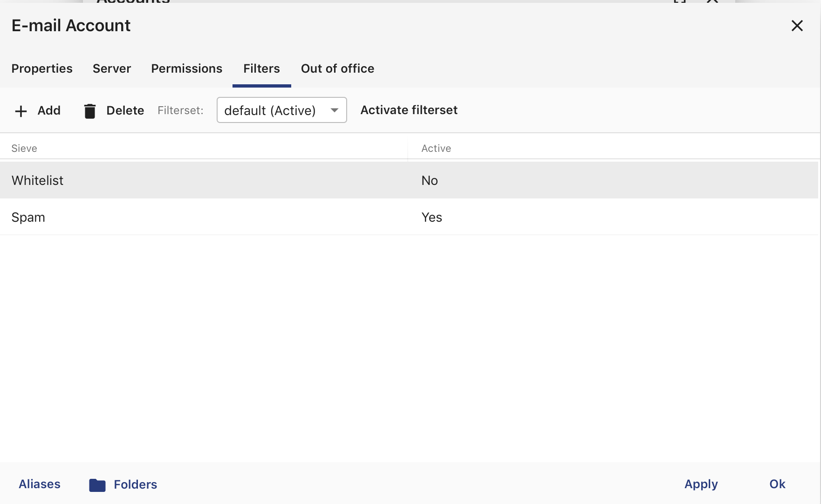Select the default (Active) filterset combo box

click(x=281, y=110)
